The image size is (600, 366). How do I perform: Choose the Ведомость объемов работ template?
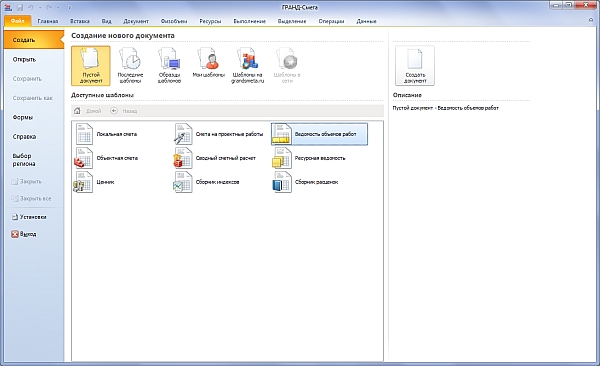pyautogui.click(x=320, y=134)
